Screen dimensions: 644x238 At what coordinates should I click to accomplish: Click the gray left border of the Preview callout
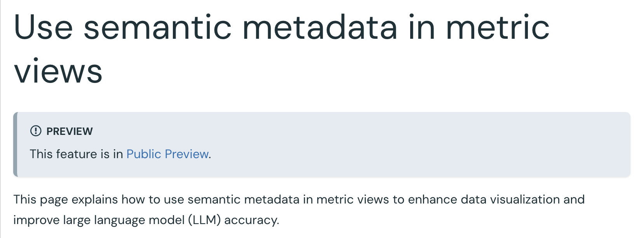[x=15, y=145]
